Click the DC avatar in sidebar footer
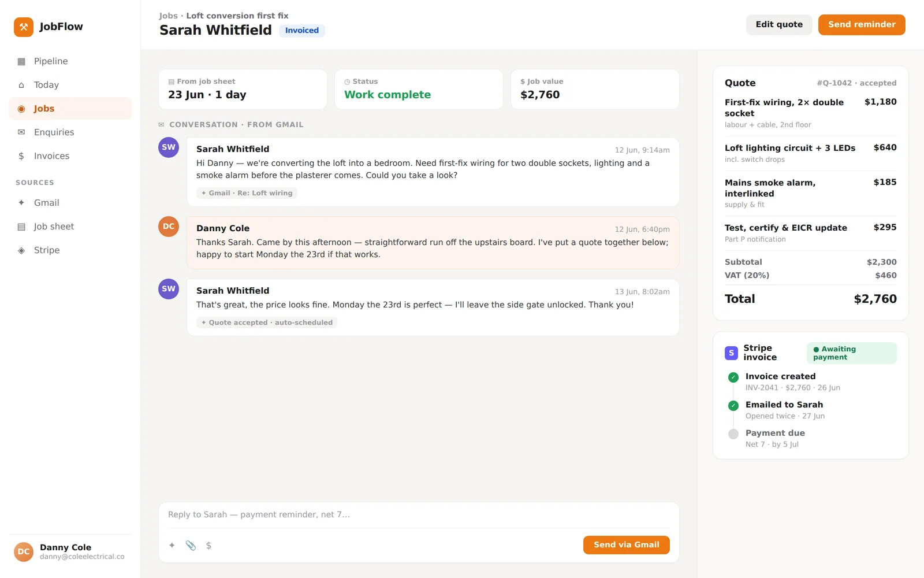This screenshot has width=924, height=578. (24, 552)
